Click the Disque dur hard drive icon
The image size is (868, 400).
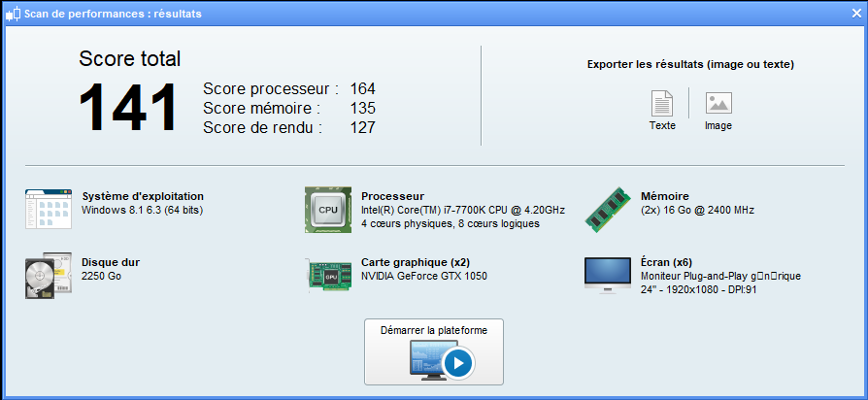[x=49, y=276]
